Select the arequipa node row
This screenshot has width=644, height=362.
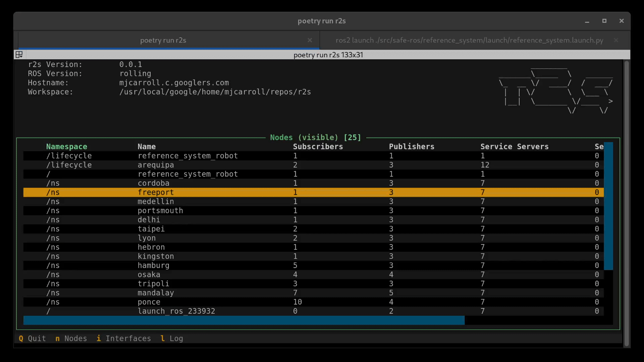point(156,165)
